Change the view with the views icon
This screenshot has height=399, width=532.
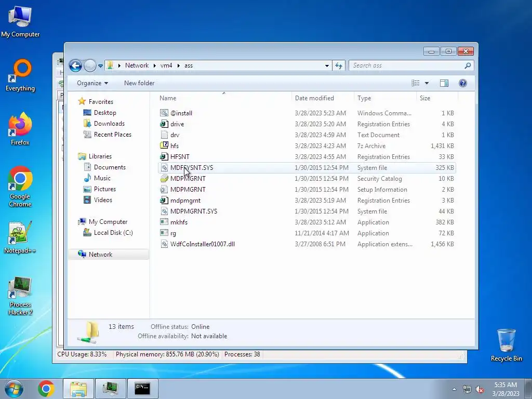click(x=416, y=83)
